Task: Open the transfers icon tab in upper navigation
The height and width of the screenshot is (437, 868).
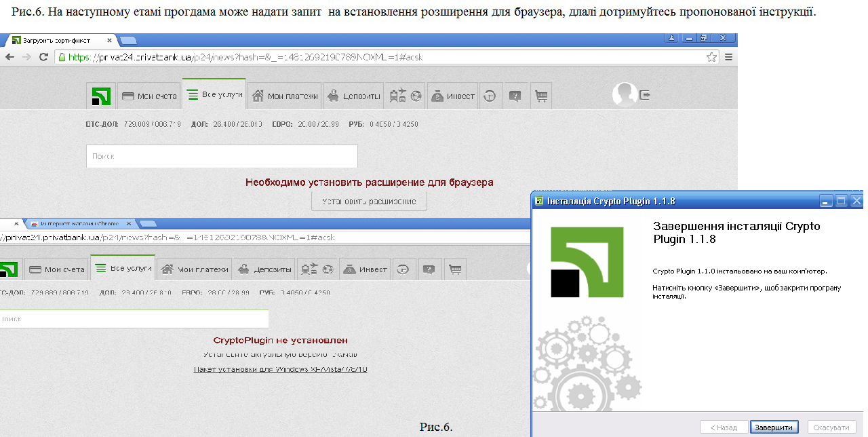Action: [406, 96]
